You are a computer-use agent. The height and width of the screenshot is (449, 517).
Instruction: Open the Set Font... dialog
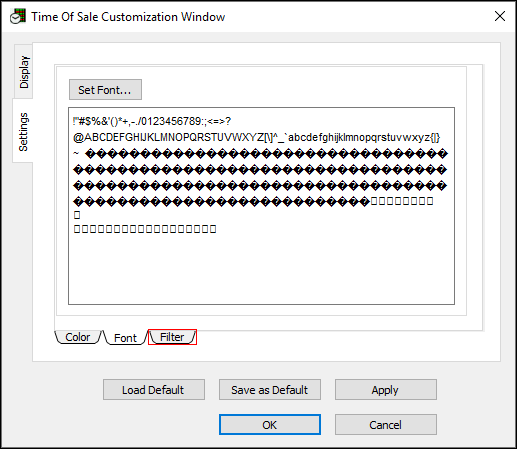105,90
